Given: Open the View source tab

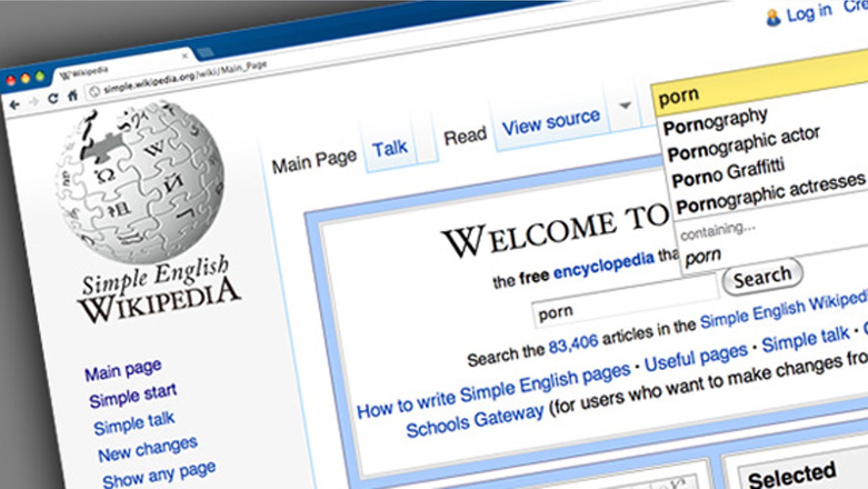Looking at the screenshot, I should [x=551, y=122].
